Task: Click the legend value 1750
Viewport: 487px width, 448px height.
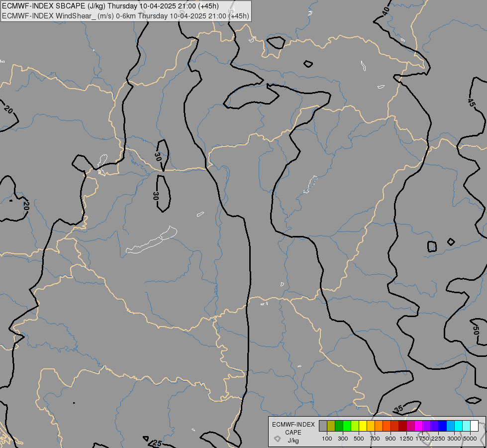Action: tap(422, 439)
